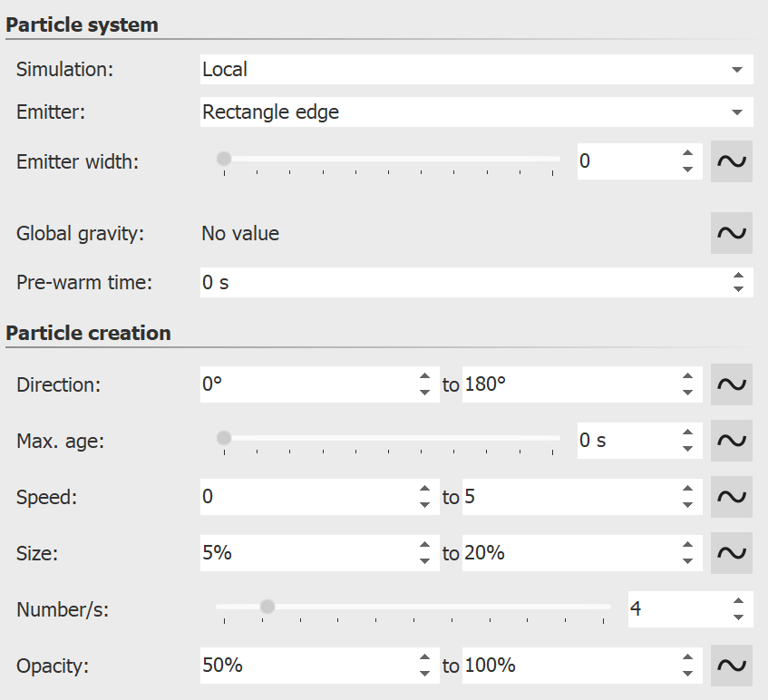768x700 pixels.
Task: Select the Number/s slider handle
Action: coord(268,605)
